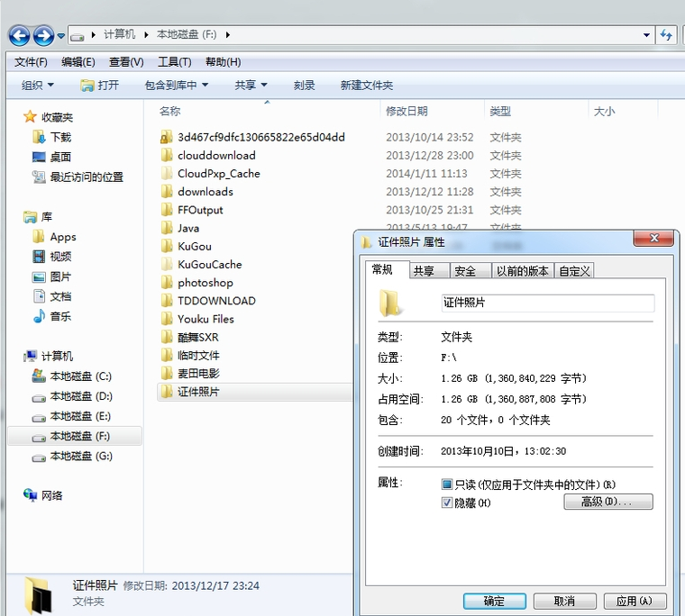Expand the 包含到库中 dropdown
Screen dimensions: 685x616
pyautogui.click(x=177, y=85)
